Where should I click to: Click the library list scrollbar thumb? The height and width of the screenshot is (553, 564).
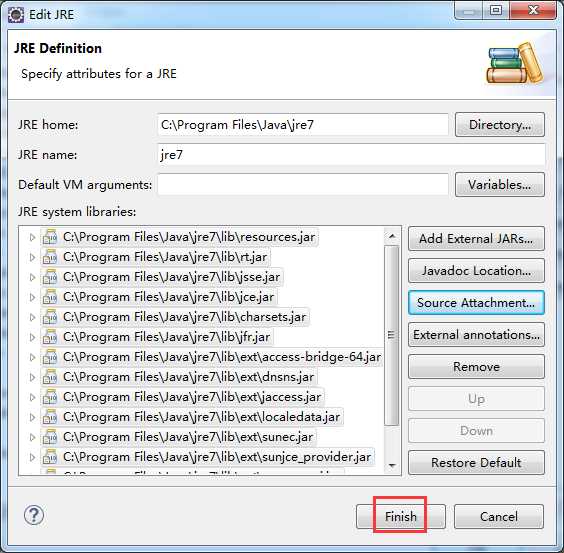point(392,335)
